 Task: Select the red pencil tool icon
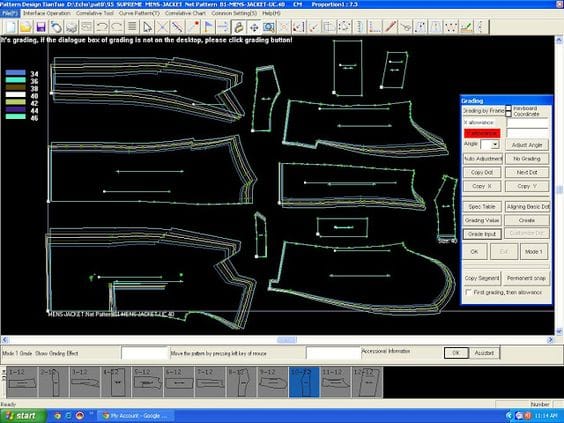tap(390, 27)
